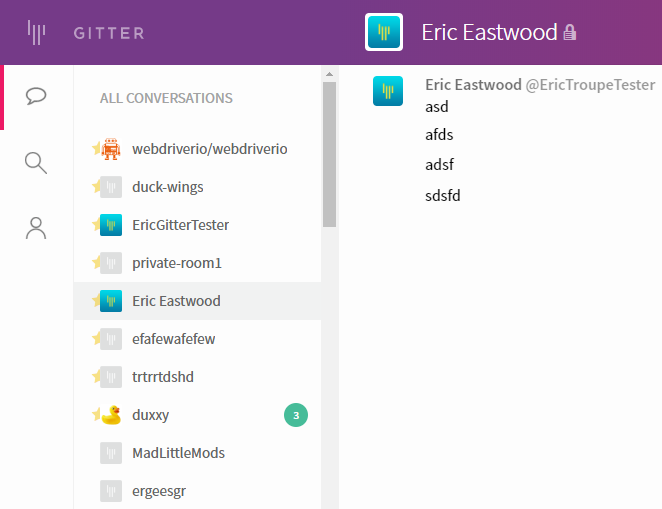Click the conversation list scrollbar thumb
The image size is (662, 509).
click(330, 154)
